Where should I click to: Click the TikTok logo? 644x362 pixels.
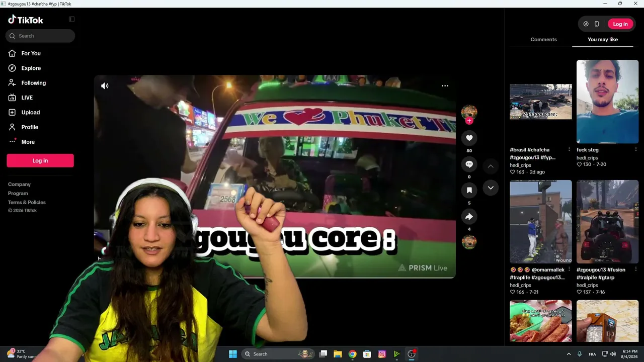tap(26, 20)
